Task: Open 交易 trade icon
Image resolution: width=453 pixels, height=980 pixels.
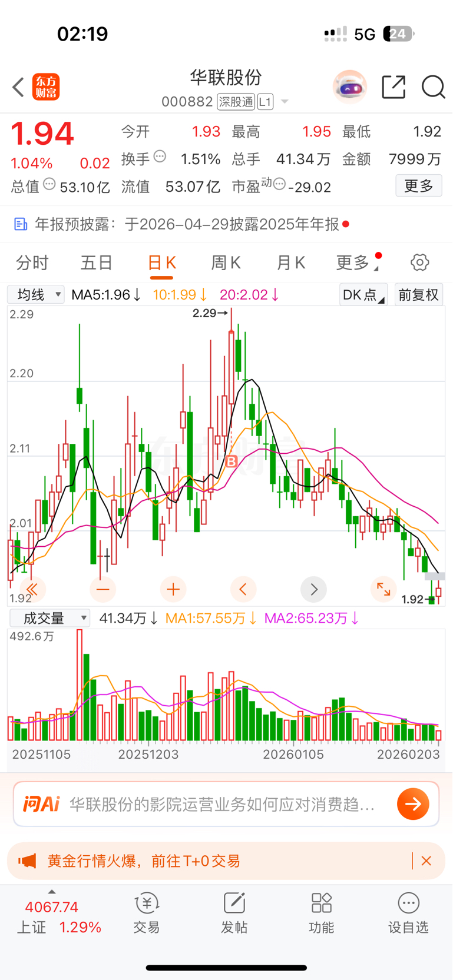Action: pos(147,913)
